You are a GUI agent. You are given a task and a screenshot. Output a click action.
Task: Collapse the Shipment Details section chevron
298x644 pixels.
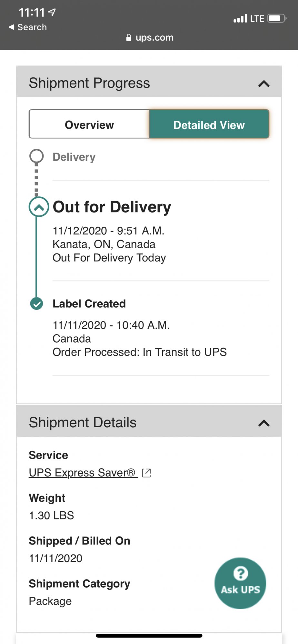pos(264,423)
